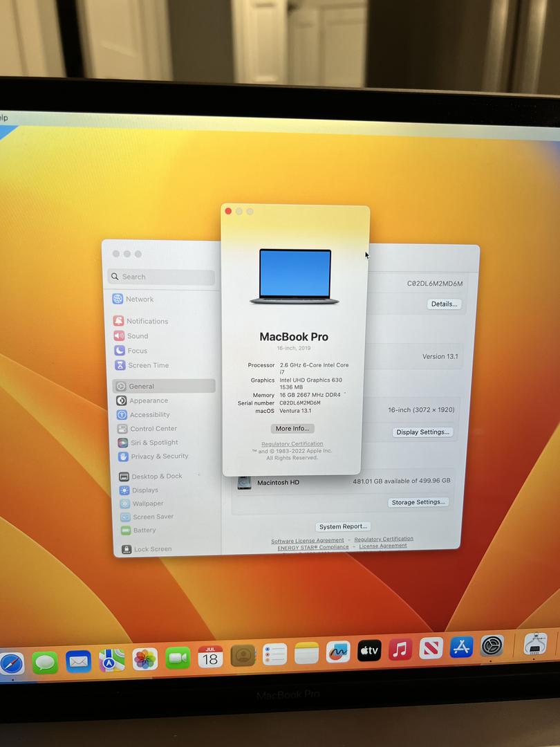Click the Version 13.1 text

tap(440, 356)
